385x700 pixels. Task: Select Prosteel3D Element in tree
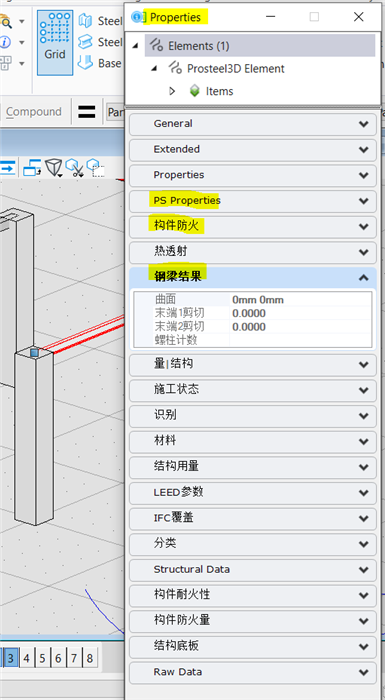[235, 69]
